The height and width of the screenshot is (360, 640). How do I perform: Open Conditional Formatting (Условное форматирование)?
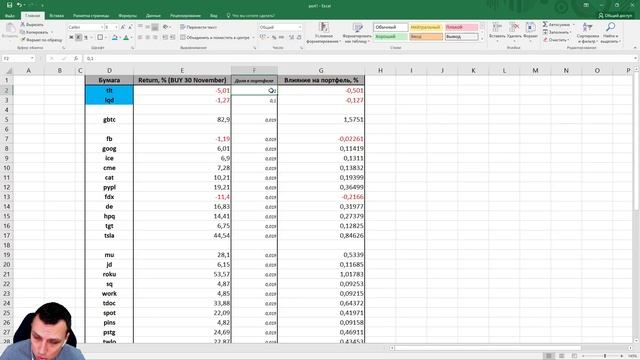point(323,33)
